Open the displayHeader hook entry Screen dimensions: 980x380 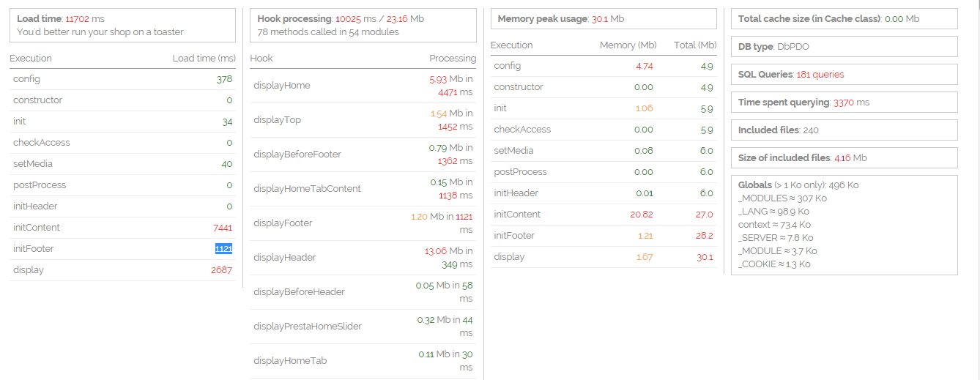pyautogui.click(x=285, y=258)
